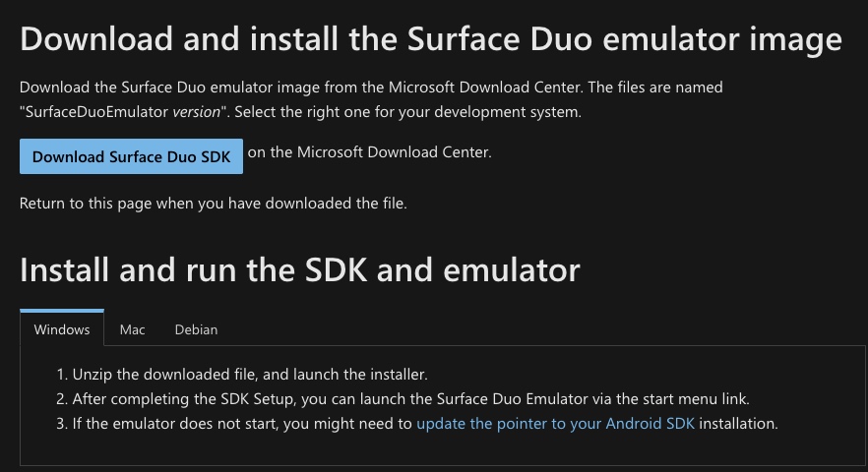Click the list number 2 marker

coord(62,399)
